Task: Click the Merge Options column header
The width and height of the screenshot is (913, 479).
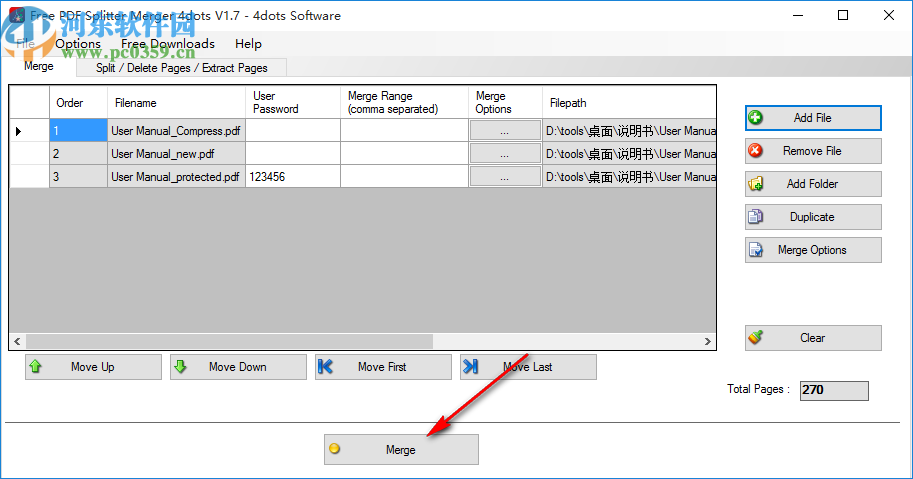Action: [x=505, y=102]
